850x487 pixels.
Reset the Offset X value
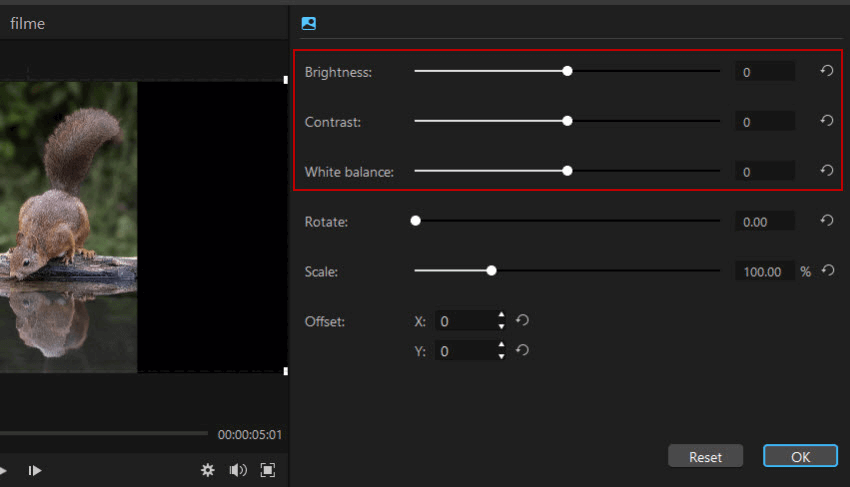(522, 321)
